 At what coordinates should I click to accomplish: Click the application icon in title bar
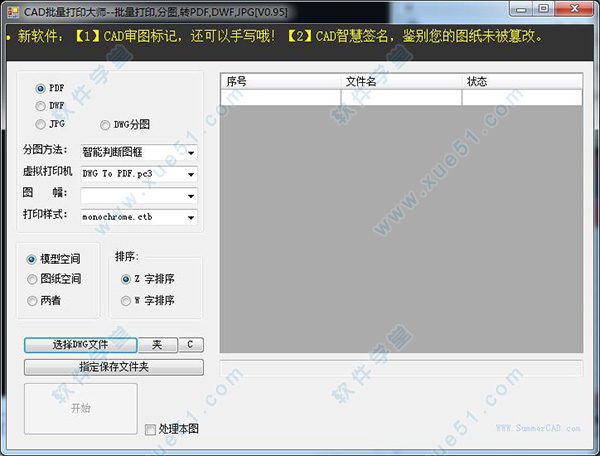(13, 12)
